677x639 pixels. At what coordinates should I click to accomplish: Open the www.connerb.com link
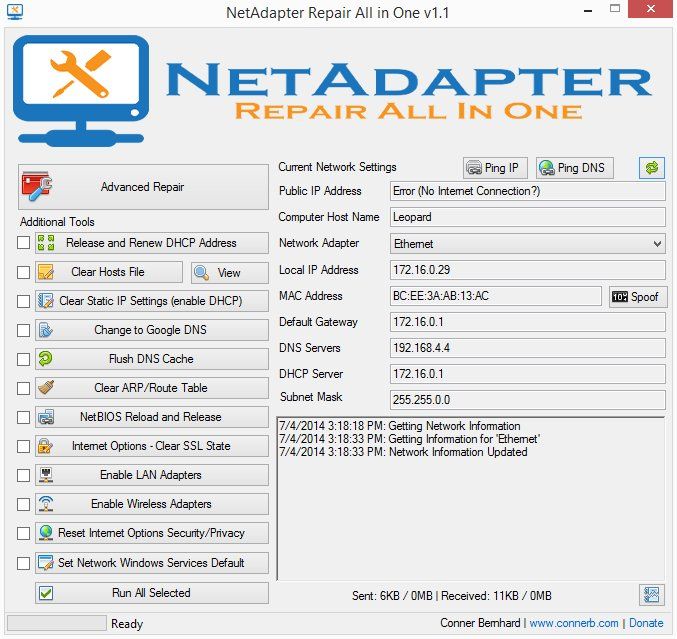point(573,623)
